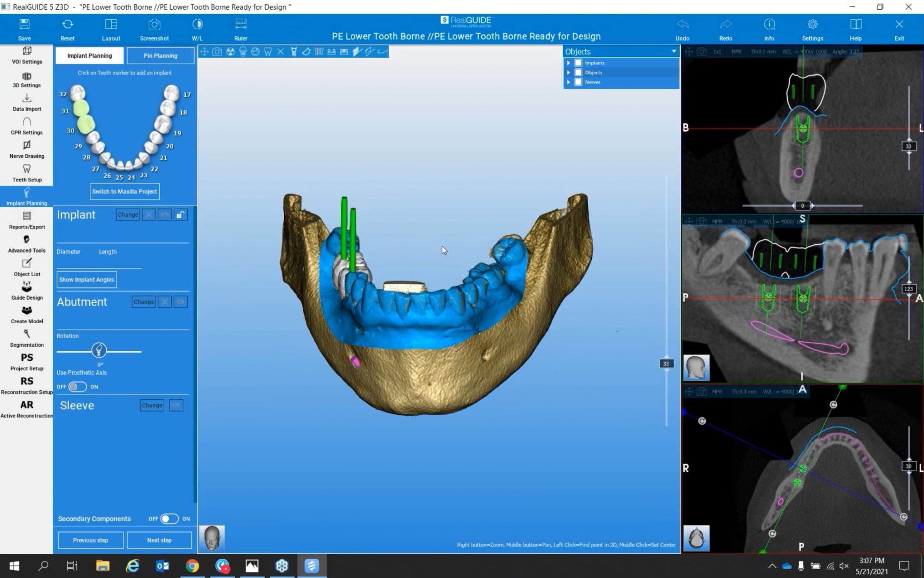Click the Sleeve Change button
Screen dimensions: 924x578
(152, 405)
